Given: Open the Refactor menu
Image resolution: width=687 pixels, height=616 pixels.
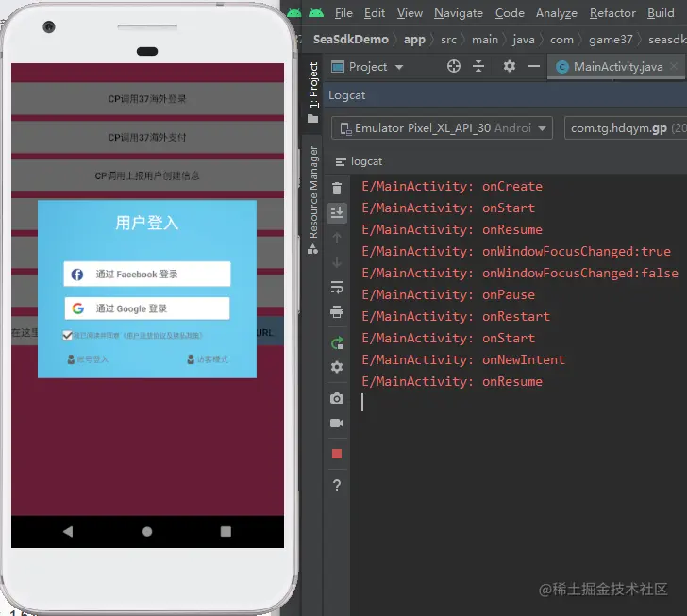Looking at the screenshot, I should pyautogui.click(x=612, y=13).
